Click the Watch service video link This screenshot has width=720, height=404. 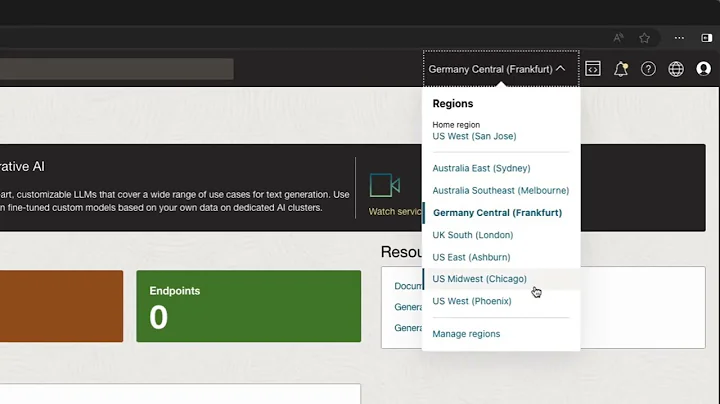pos(395,212)
